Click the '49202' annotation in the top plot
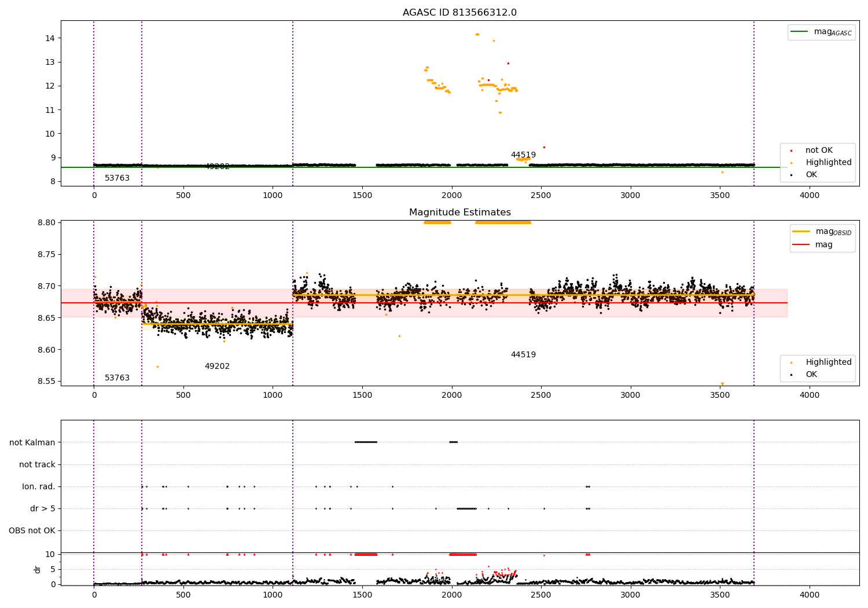The image size is (868, 608). point(217,167)
